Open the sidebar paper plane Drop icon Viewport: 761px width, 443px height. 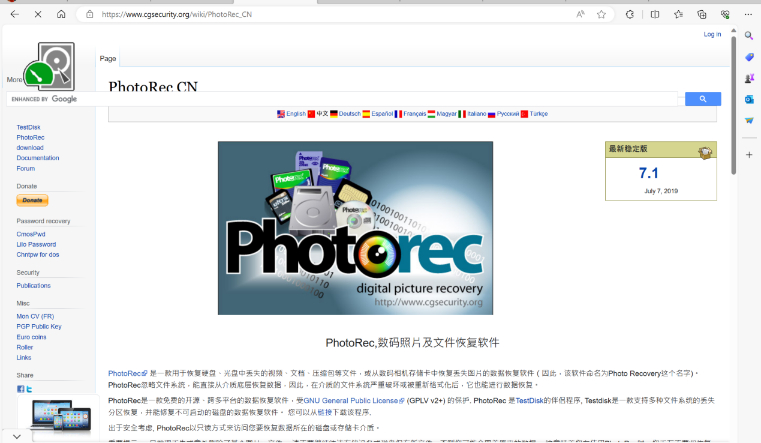pyautogui.click(x=749, y=120)
